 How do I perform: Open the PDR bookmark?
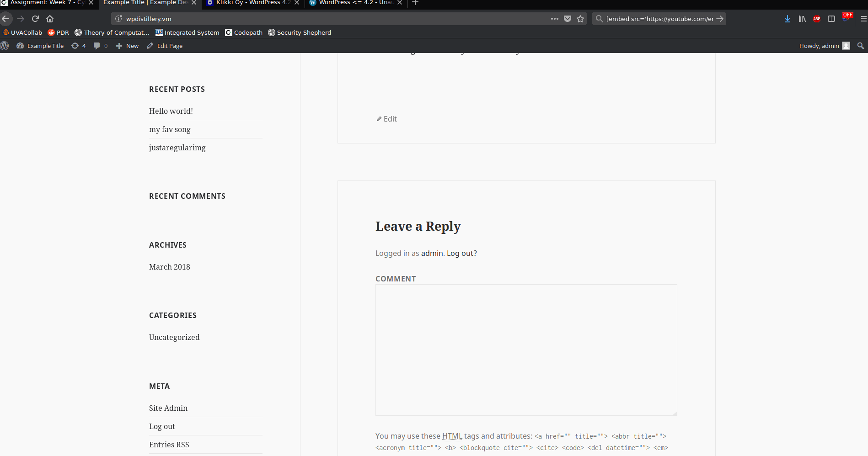58,32
